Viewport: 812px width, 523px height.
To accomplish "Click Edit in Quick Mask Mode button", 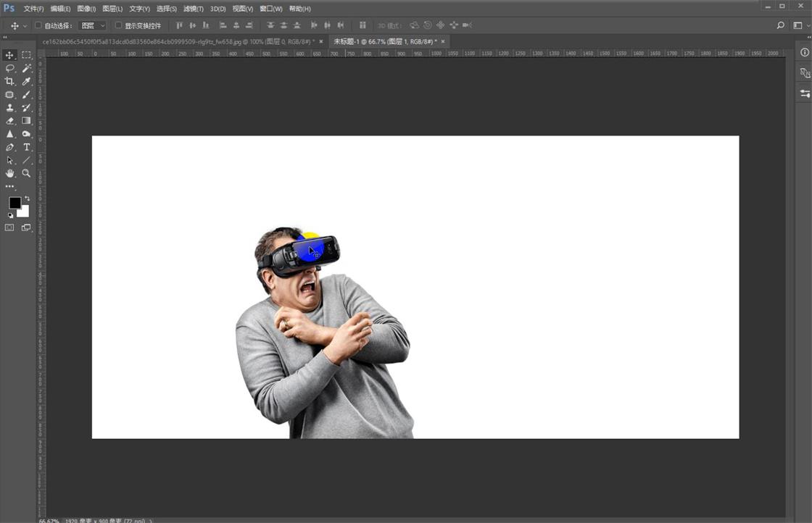I will (9, 227).
